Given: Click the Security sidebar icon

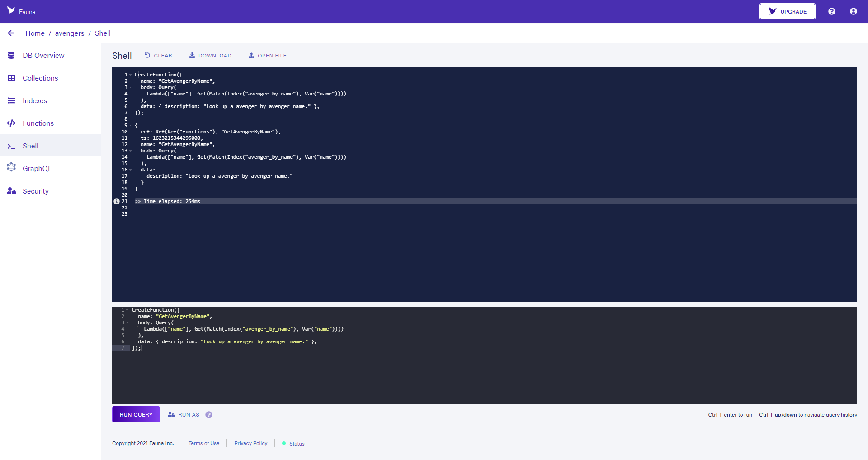Looking at the screenshot, I should point(11,191).
